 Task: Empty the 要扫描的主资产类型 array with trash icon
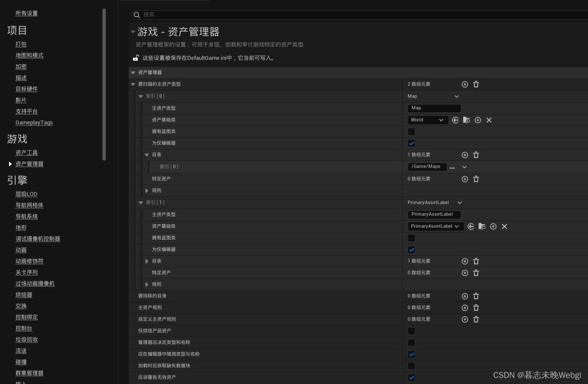476,84
